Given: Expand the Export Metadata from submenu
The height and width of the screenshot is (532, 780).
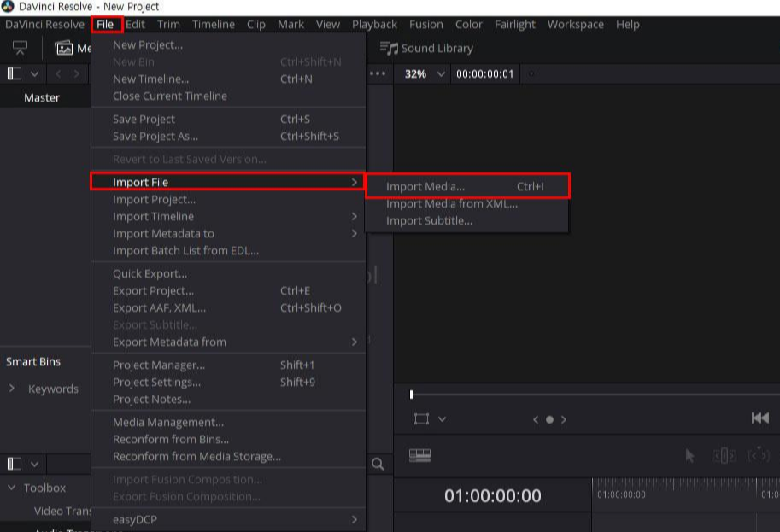Looking at the screenshot, I should (354, 342).
